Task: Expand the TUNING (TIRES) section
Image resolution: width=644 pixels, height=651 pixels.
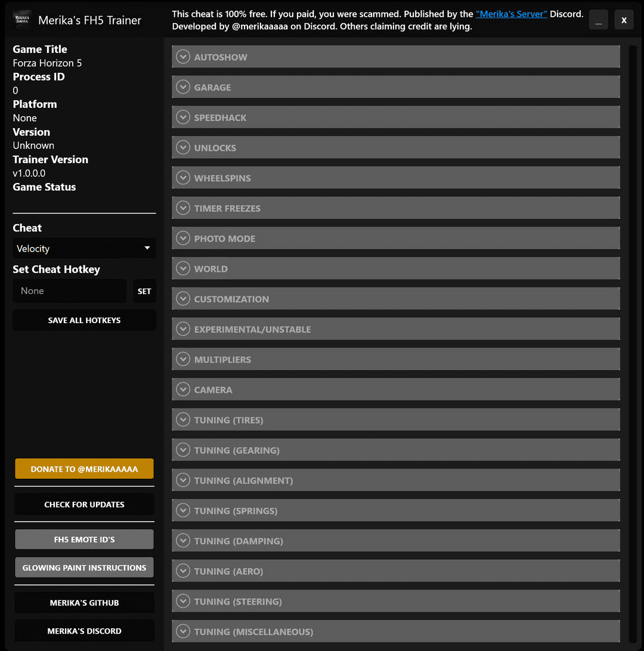Action: 396,420
